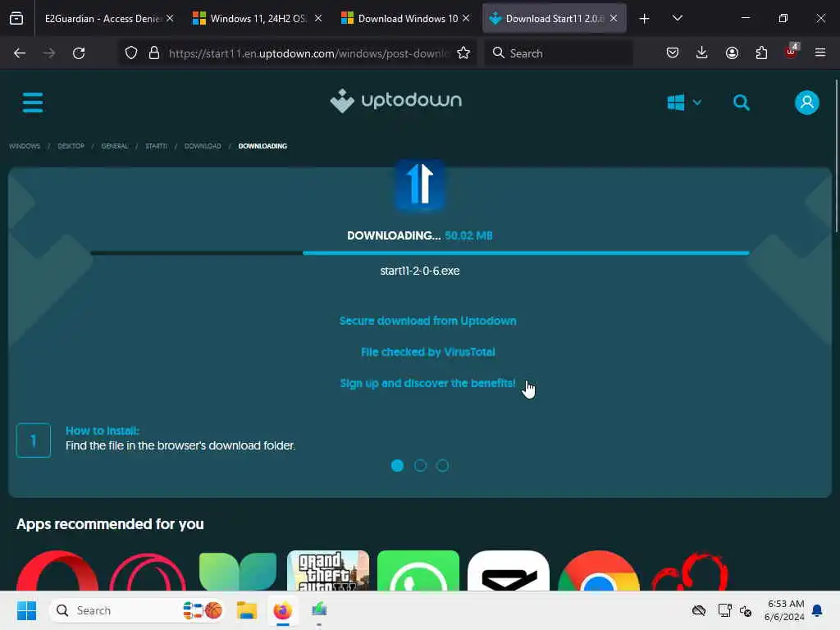This screenshot has height=630, width=840.
Task: Open the Firefox account icon
Action: coord(732,52)
